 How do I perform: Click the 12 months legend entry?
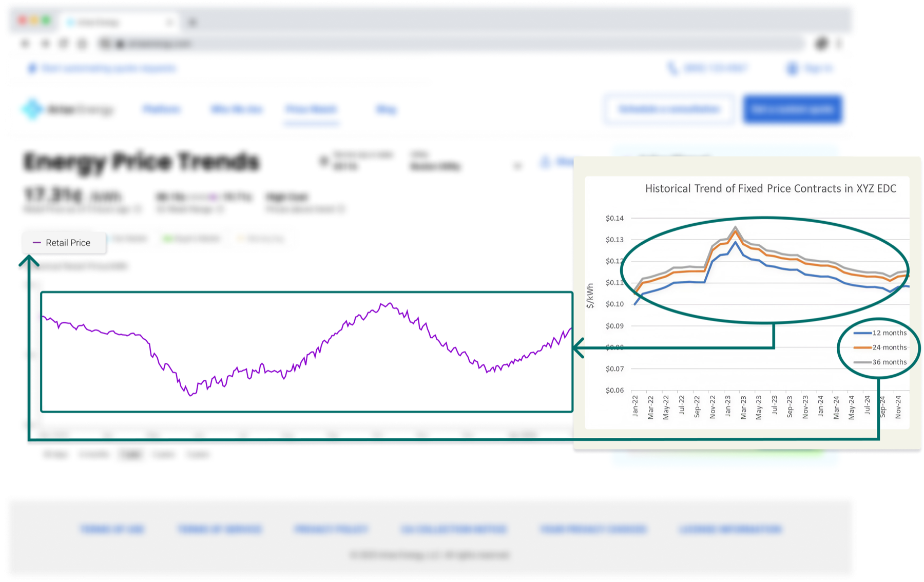(880, 333)
